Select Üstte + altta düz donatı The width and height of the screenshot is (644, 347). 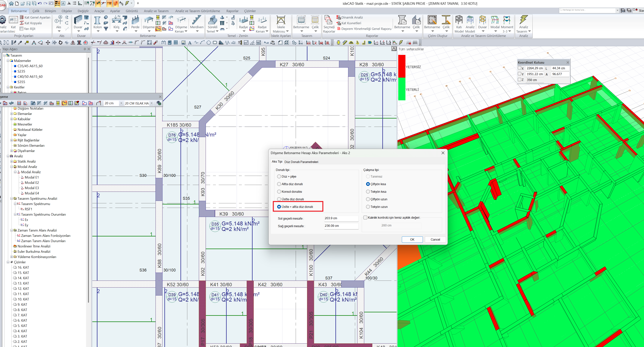click(279, 207)
